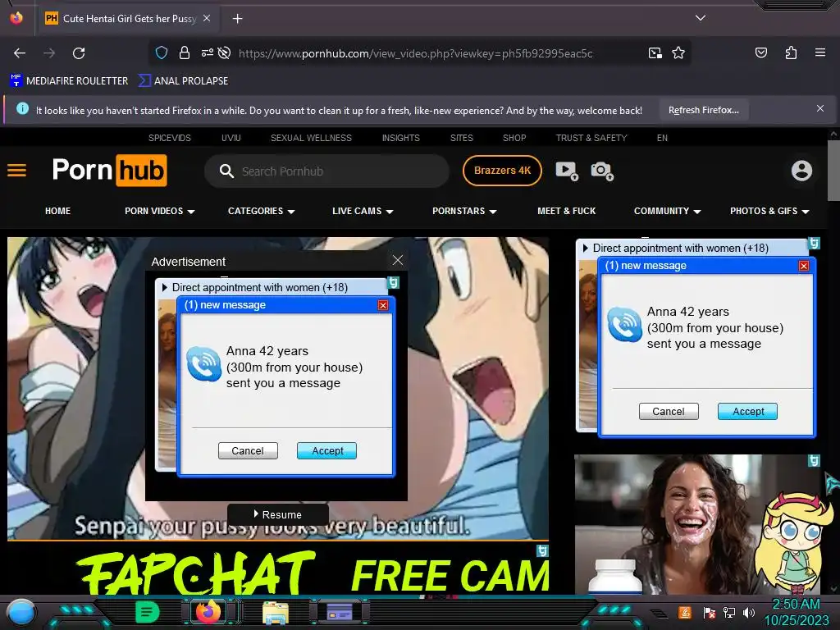Close the Advertisement overlay with X
This screenshot has height=630, width=840.
[x=398, y=260]
